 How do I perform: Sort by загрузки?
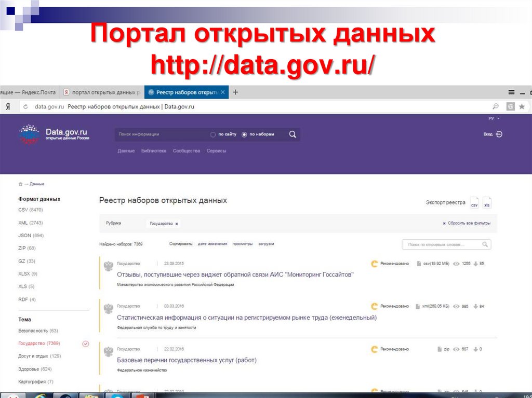pos(266,244)
